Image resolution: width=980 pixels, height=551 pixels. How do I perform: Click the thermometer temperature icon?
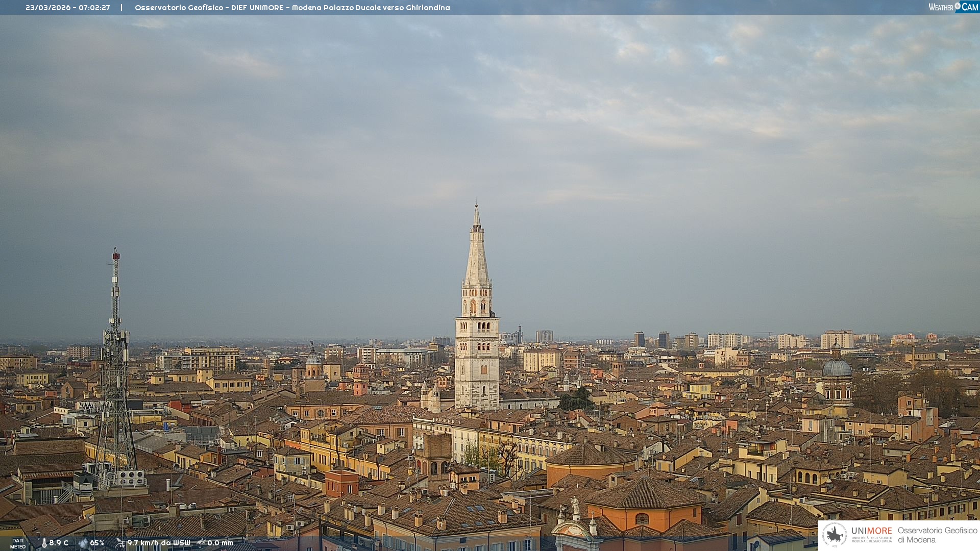pos(44,543)
